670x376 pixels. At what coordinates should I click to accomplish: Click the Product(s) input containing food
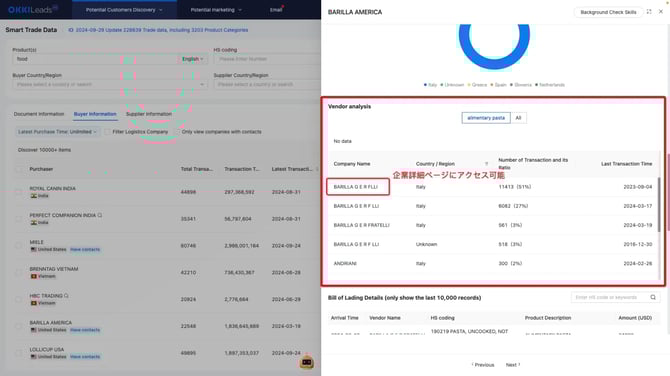[95, 59]
